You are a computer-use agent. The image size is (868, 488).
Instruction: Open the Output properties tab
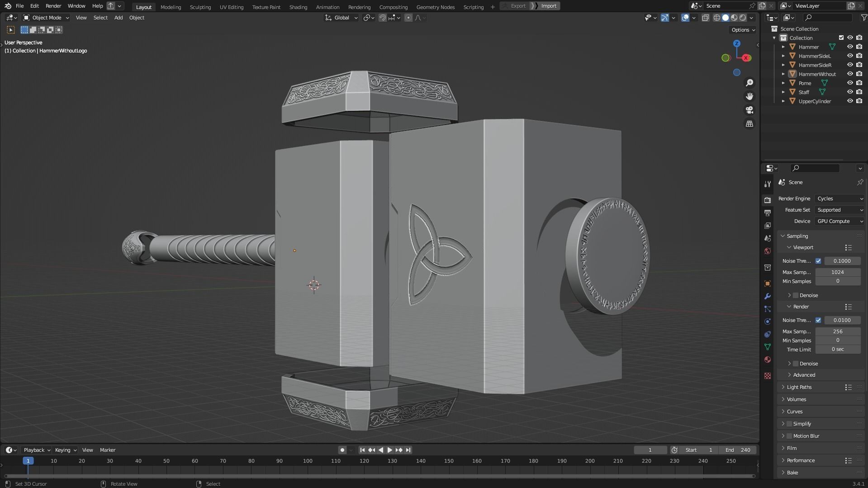point(768,213)
